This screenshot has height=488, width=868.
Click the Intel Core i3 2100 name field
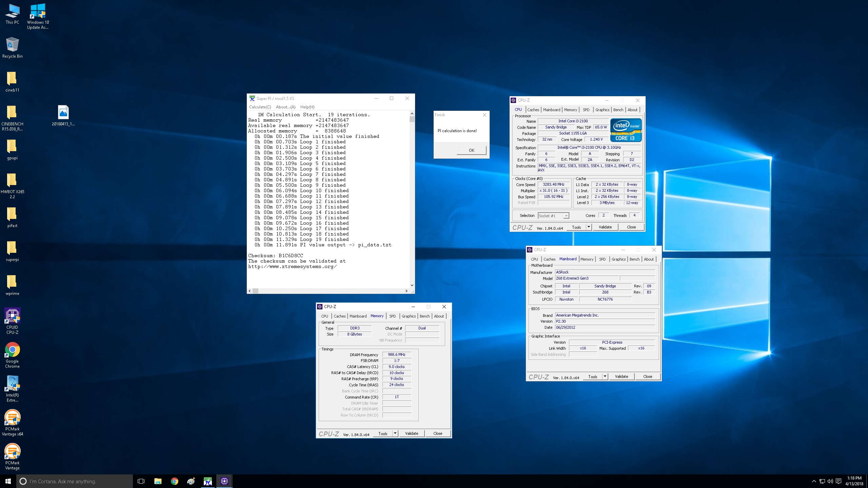click(x=573, y=121)
